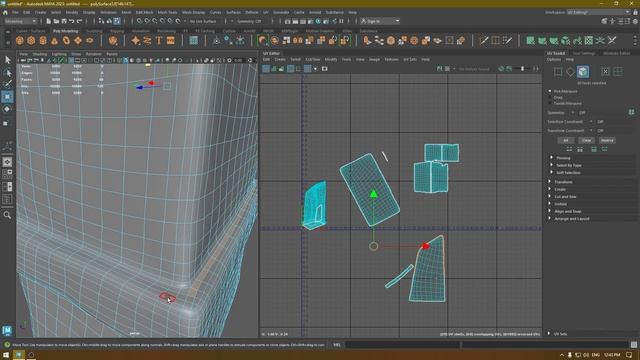Activate the Select tool in the toolbox

7,60
